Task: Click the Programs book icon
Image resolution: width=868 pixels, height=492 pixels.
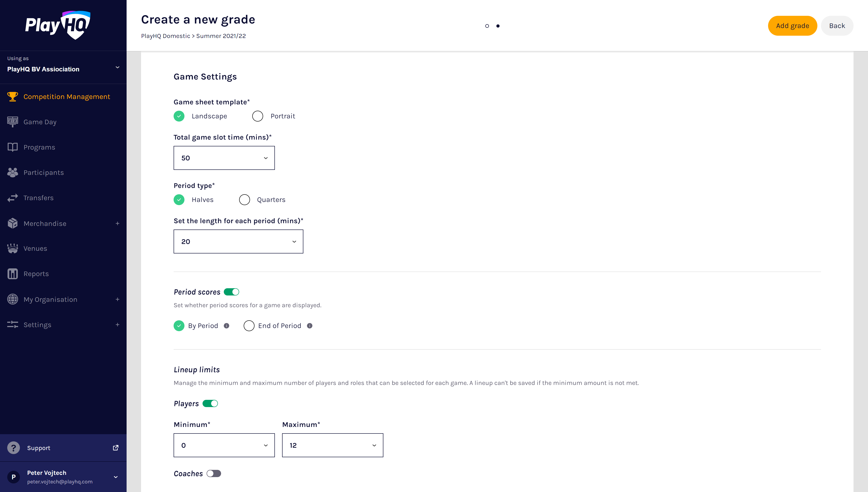Action: (12, 147)
